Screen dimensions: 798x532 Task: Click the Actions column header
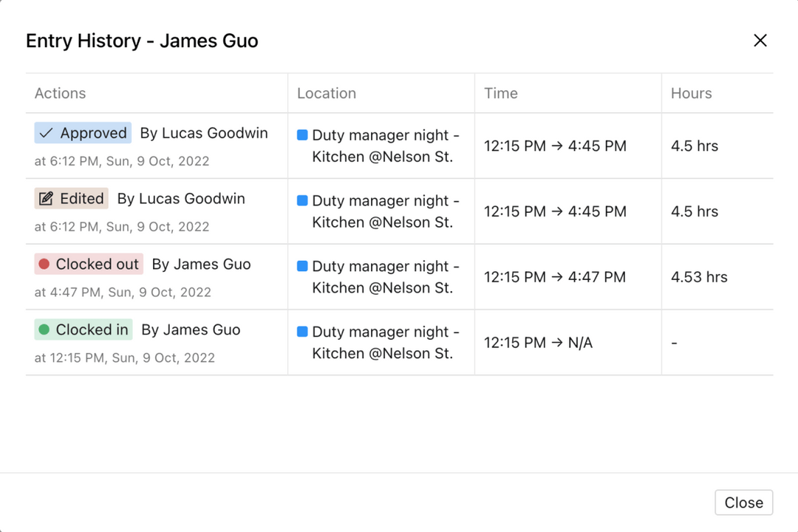[60, 93]
